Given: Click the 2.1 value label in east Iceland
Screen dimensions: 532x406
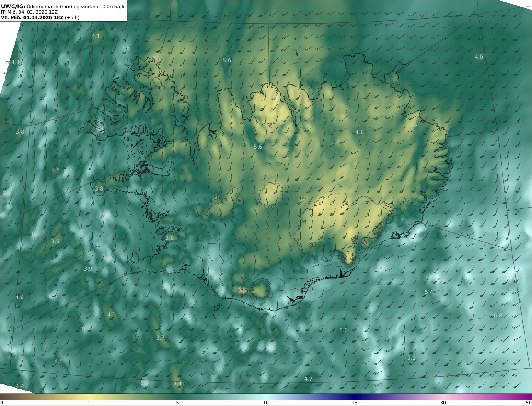Looking at the screenshot, I should (x=414, y=124).
